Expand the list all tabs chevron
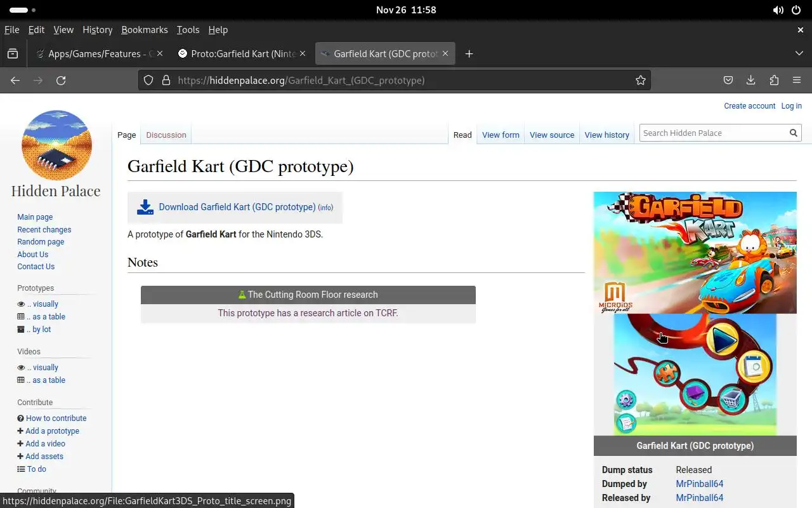This screenshot has height=508, width=812. [x=799, y=54]
